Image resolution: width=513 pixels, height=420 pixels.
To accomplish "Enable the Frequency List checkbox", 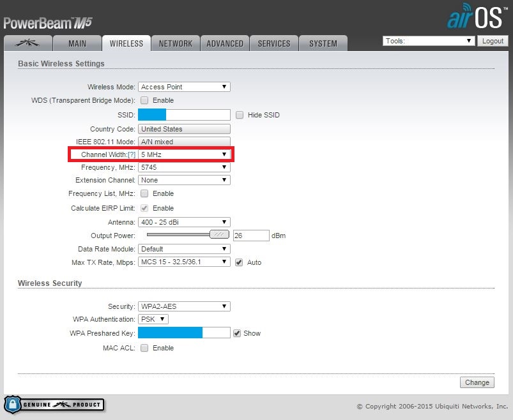I will tap(144, 193).
